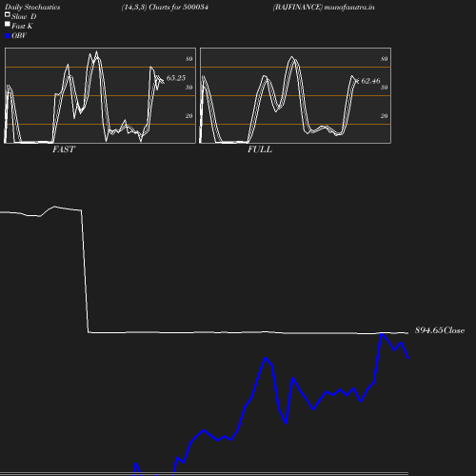Click the 80 level label in FAST chart
Viewport: 476px width, 476px height.
[189, 59]
